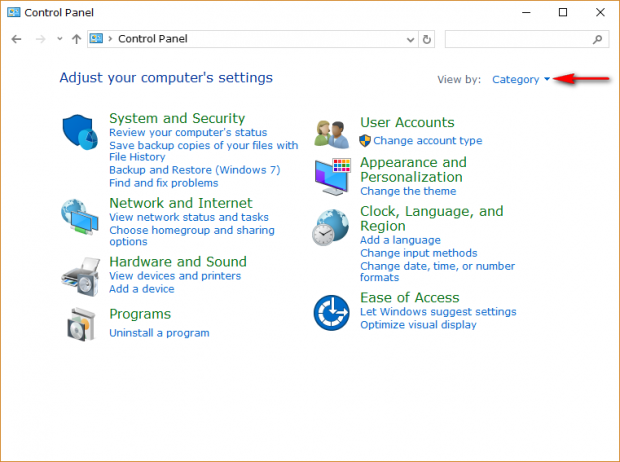Screen dimensions: 620x462
Task: Click the Programs disc box icon
Action: pyautogui.click(x=81, y=324)
